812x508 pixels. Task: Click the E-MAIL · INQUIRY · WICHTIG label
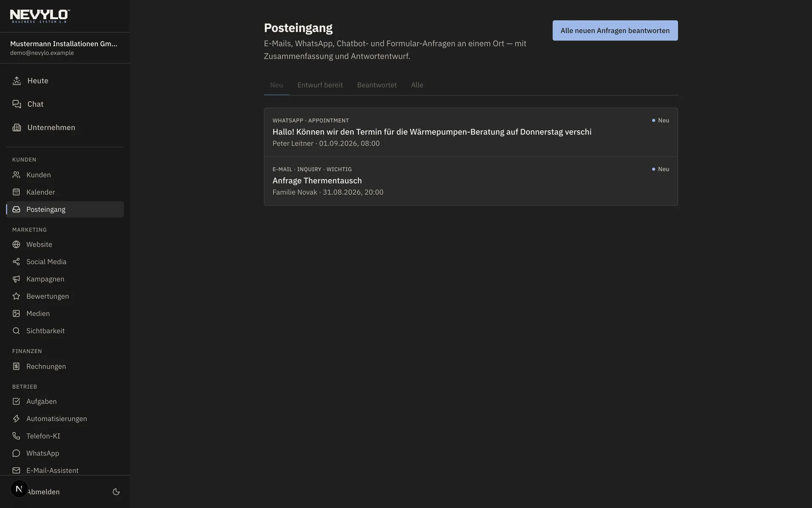coord(312,169)
